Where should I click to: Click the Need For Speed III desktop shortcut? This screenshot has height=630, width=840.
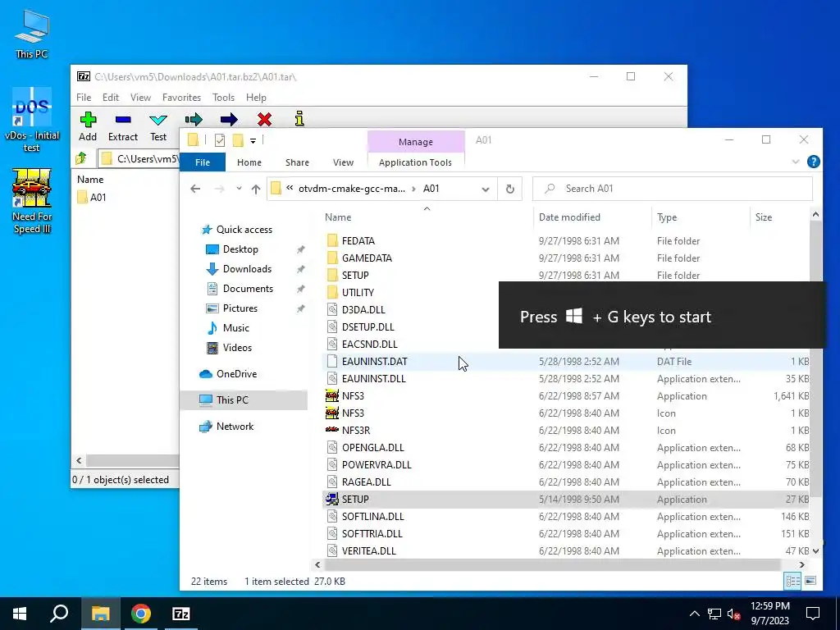32,202
